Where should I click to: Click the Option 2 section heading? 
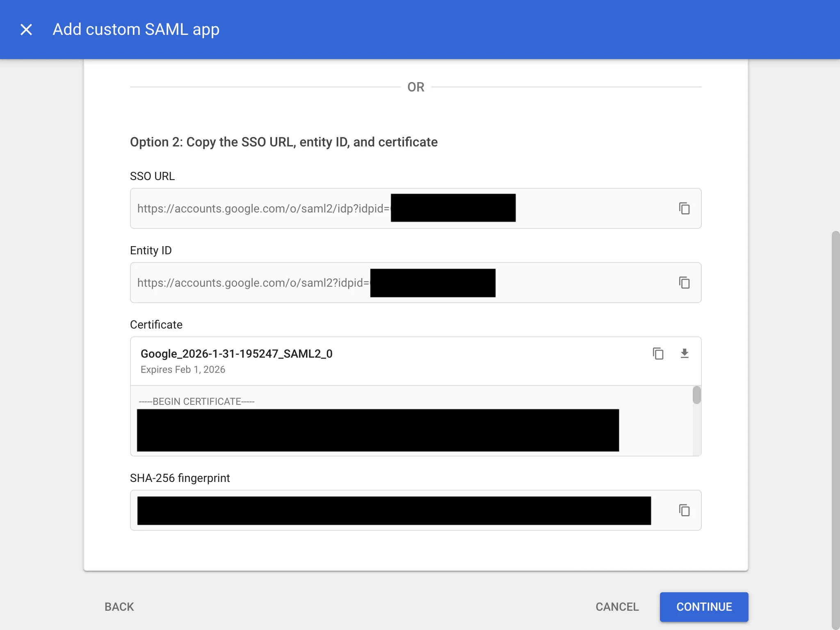283,142
